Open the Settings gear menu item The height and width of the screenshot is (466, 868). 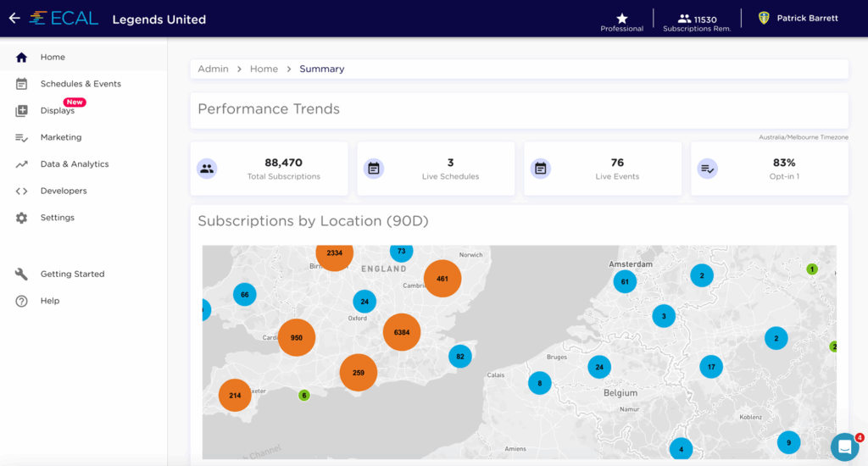click(x=57, y=218)
